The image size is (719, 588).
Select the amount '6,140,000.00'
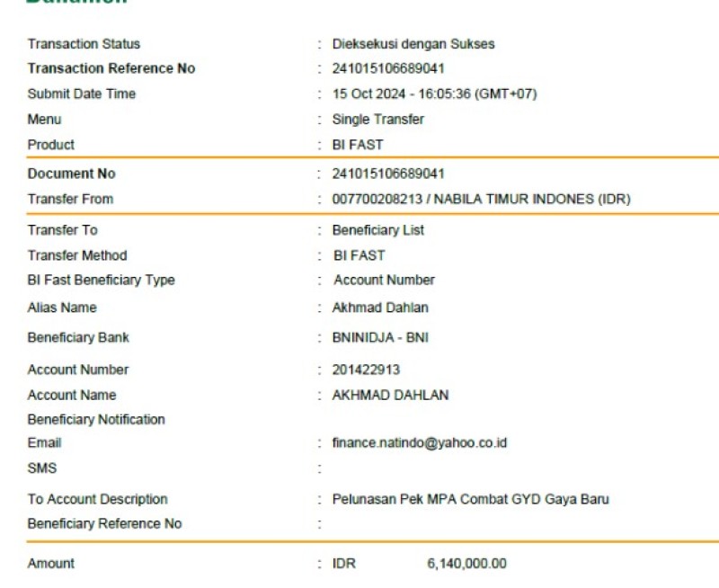tap(466, 564)
